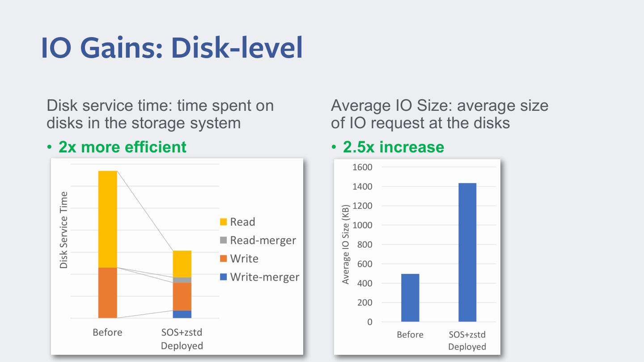
Task: Select the blue Write-merger segment of the SOS+zstd bar
Action: tap(182, 314)
